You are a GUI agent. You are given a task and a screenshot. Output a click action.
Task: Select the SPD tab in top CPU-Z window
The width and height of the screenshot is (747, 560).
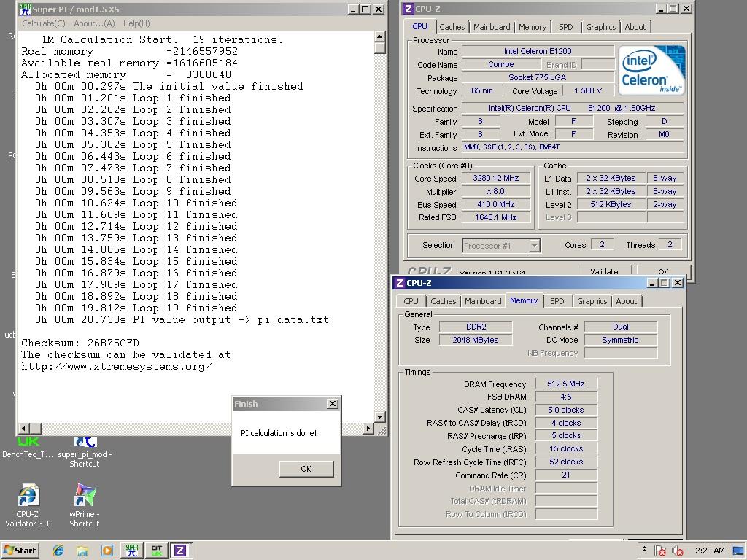(565, 27)
